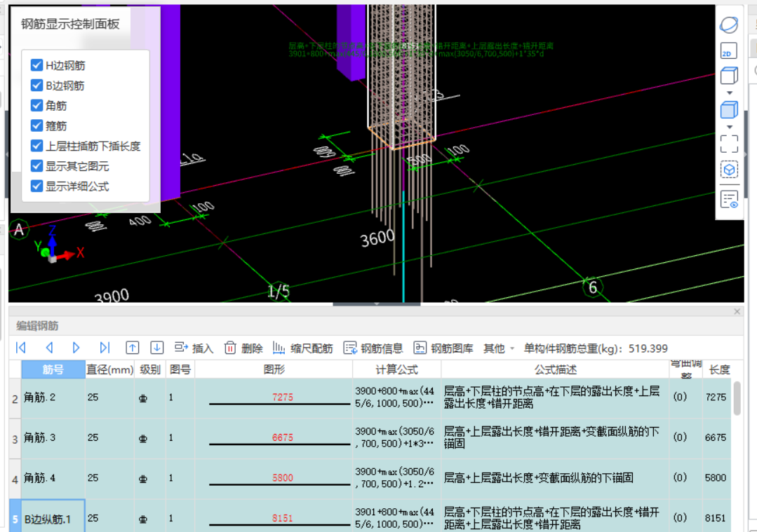Screen dimensions: 757x532
Task: Click the wireframe cube view icon
Action: (729, 76)
